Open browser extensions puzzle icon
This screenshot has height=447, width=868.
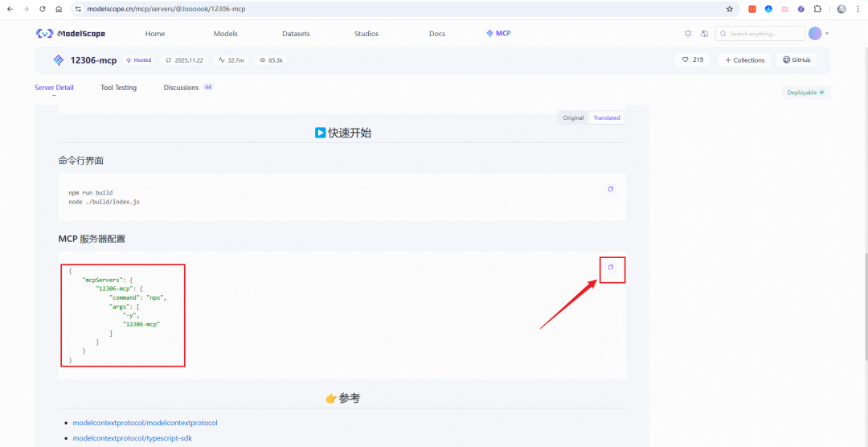817,9
